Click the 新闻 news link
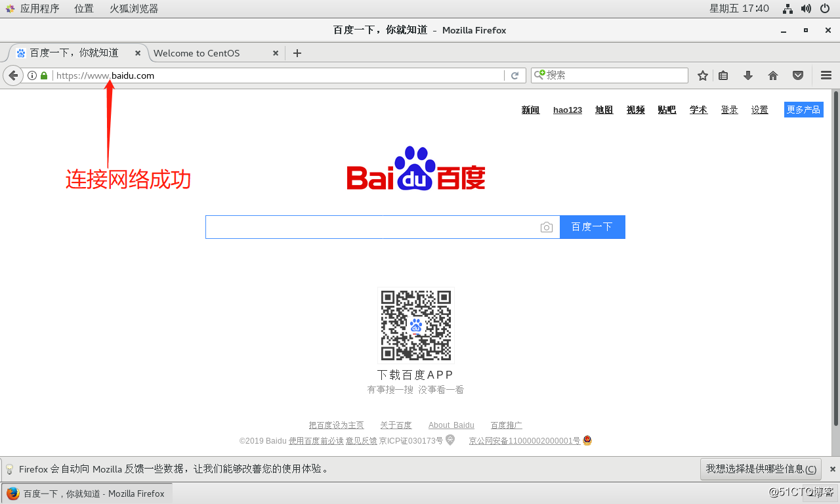Image resolution: width=840 pixels, height=504 pixels. (x=530, y=110)
